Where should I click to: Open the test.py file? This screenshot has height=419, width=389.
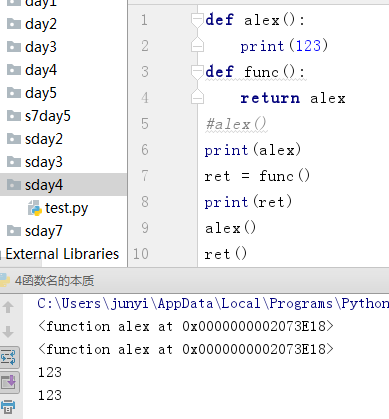click(66, 208)
